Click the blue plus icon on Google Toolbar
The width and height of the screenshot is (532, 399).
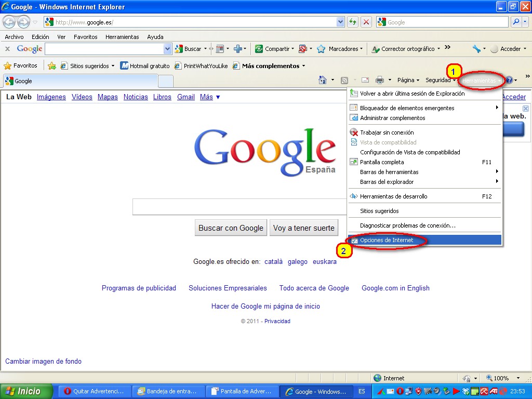click(238, 49)
